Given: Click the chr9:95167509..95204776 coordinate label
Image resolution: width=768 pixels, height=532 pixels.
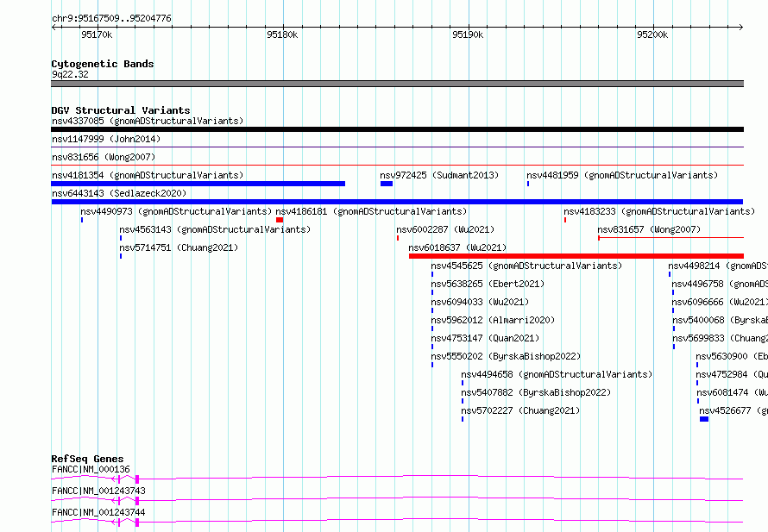Looking at the screenshot, I should [111, 18].
